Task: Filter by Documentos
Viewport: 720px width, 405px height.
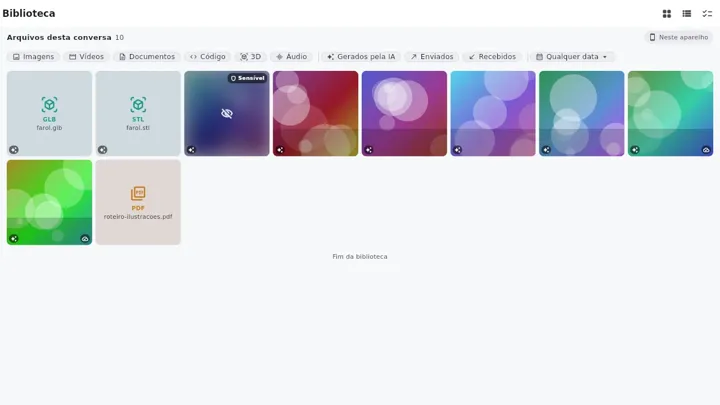Action: pyautogui.click(x=147, y=56)
